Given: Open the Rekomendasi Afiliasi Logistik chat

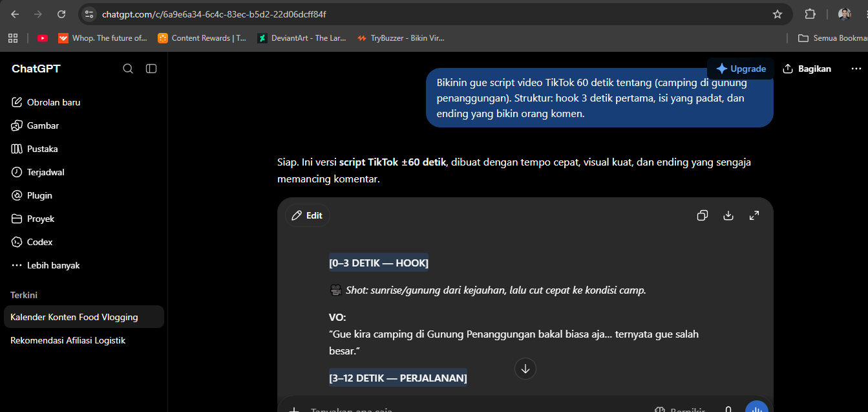Looking at the screenshot, I should [x=84, y=340].
